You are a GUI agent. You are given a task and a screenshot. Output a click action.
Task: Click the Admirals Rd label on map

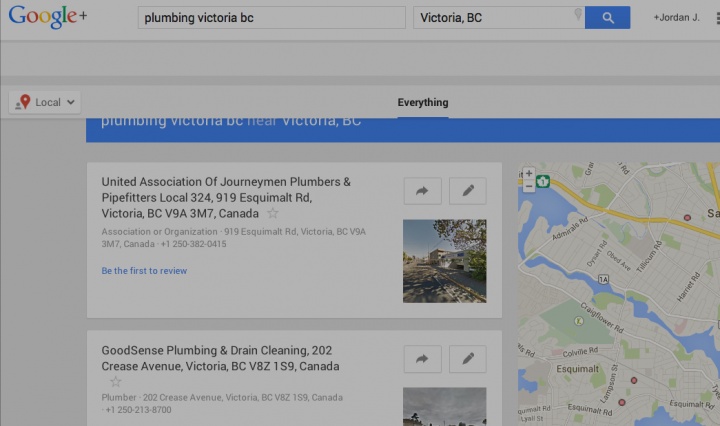pos(570,229)
